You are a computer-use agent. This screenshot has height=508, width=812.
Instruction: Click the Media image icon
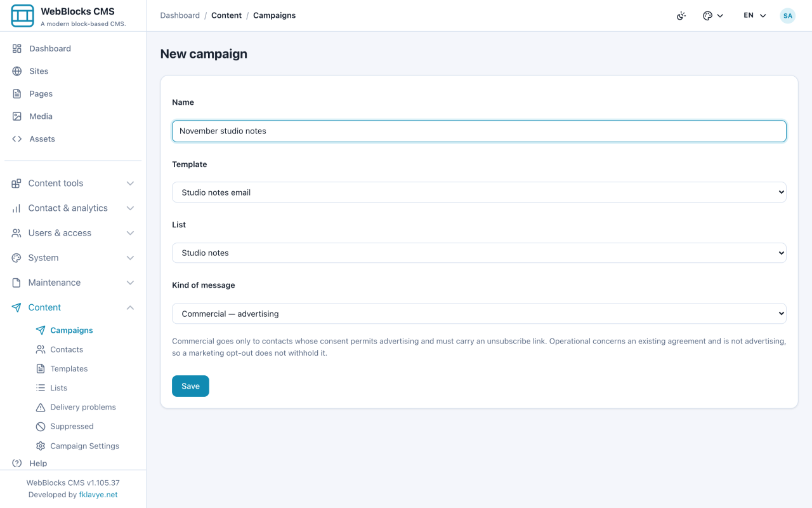coord(17,116)
